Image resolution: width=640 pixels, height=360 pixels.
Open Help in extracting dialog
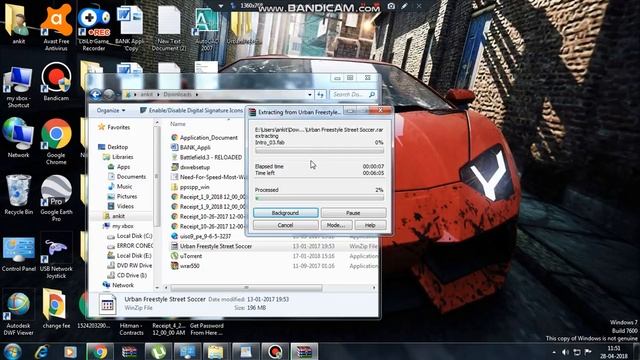(370, 225)
